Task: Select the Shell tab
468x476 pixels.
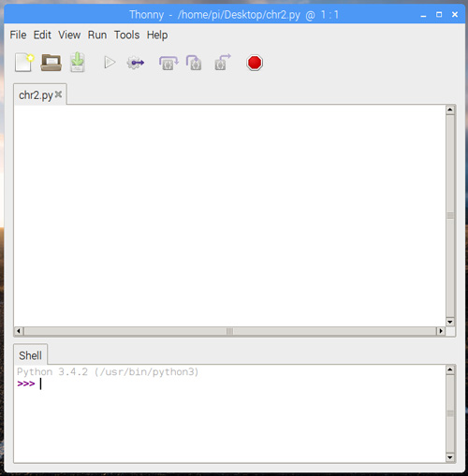Action: pyautogui.click(x=30, y=355)
